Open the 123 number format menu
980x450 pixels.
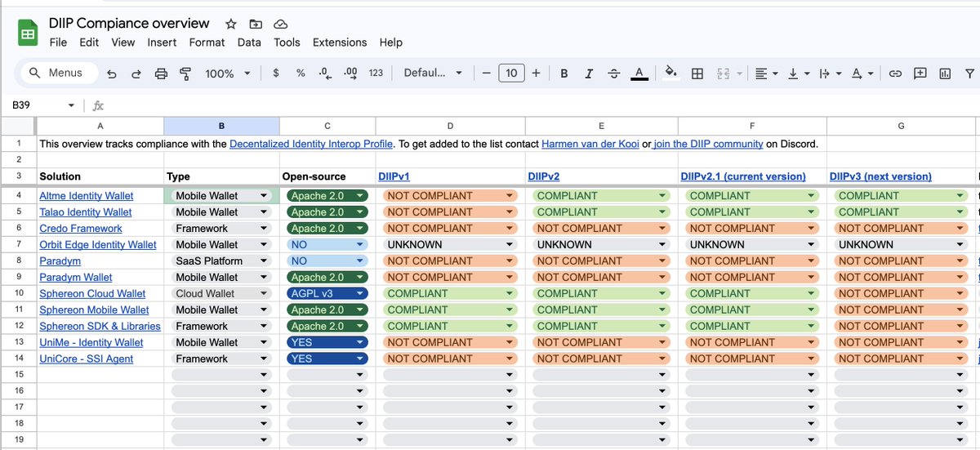coord(376,74)
